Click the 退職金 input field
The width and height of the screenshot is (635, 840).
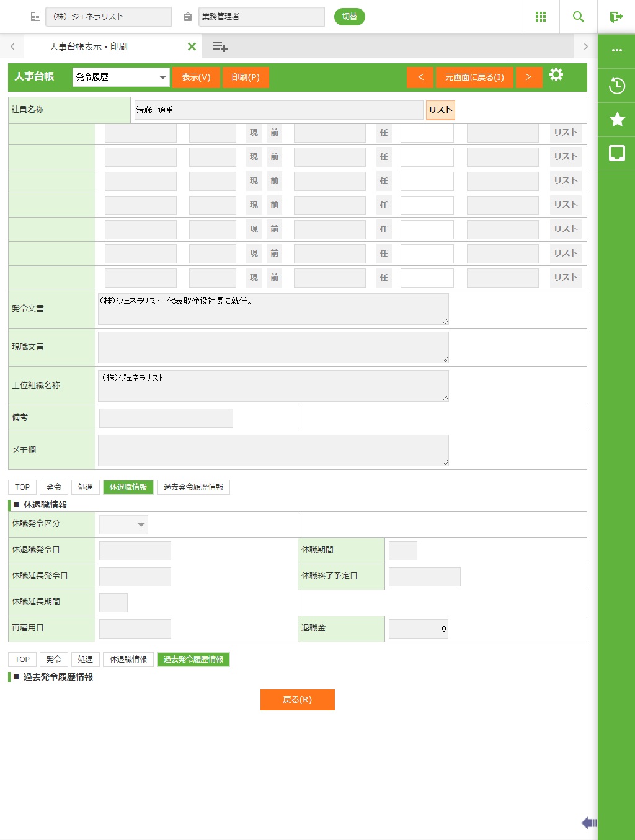418,629
